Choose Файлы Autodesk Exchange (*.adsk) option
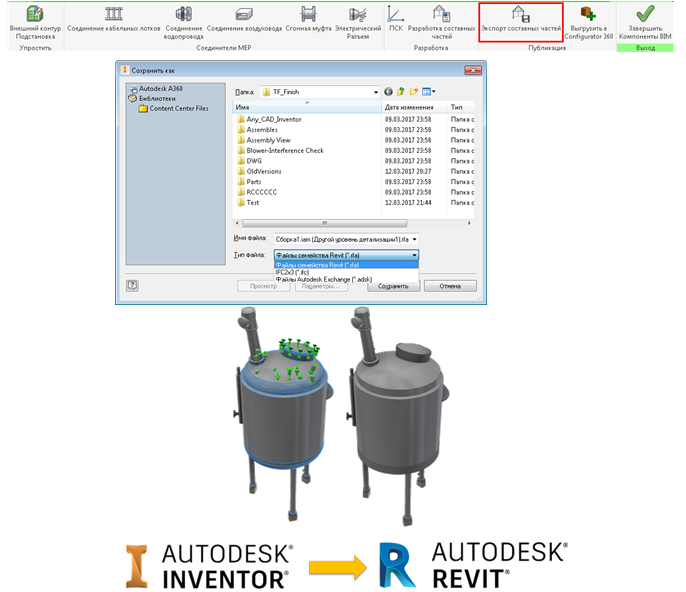Screen dimensions: 686x592 346,279
